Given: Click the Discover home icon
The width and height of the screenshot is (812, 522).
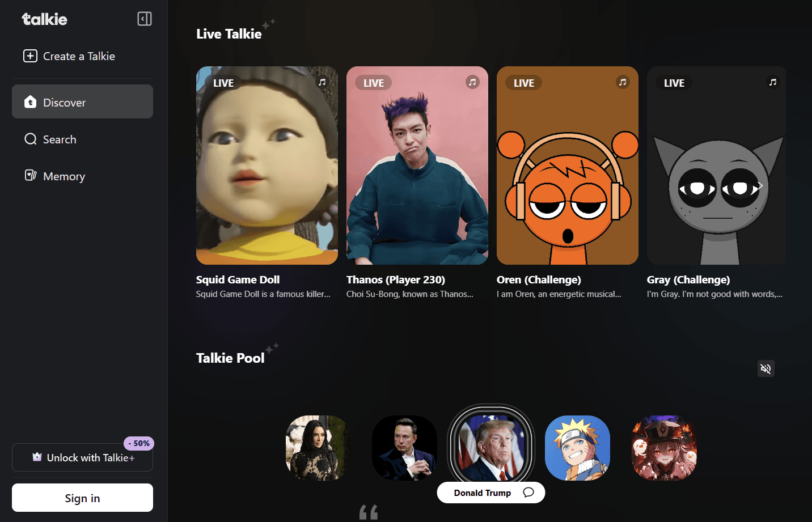Looking at the screenshot, I should pos(31,102).
